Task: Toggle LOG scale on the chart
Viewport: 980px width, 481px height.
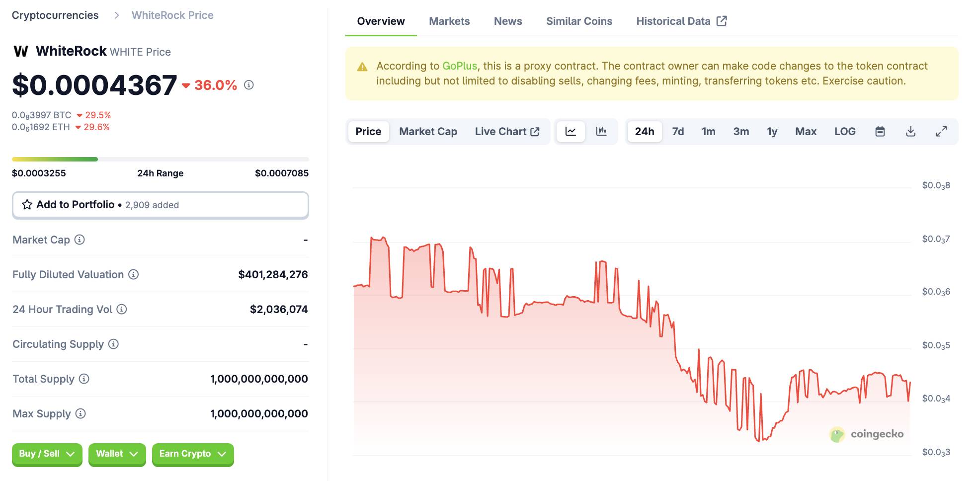Action: click(845, 132)
